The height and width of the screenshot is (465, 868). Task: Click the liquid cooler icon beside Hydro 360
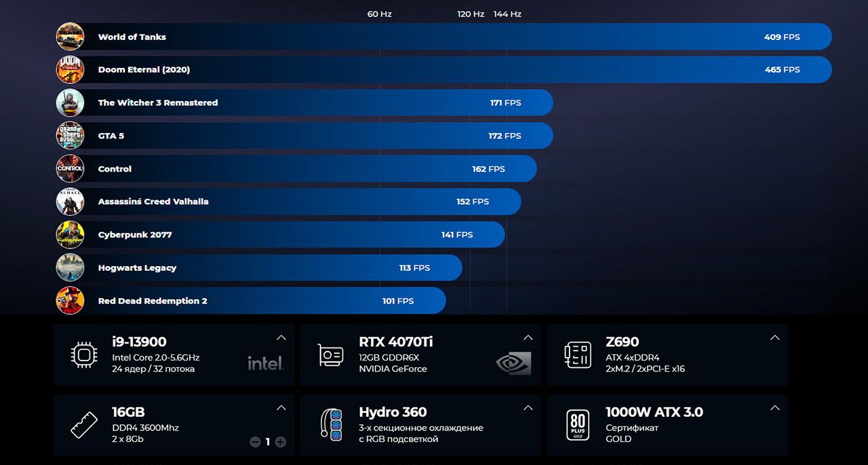coord(330,425)
